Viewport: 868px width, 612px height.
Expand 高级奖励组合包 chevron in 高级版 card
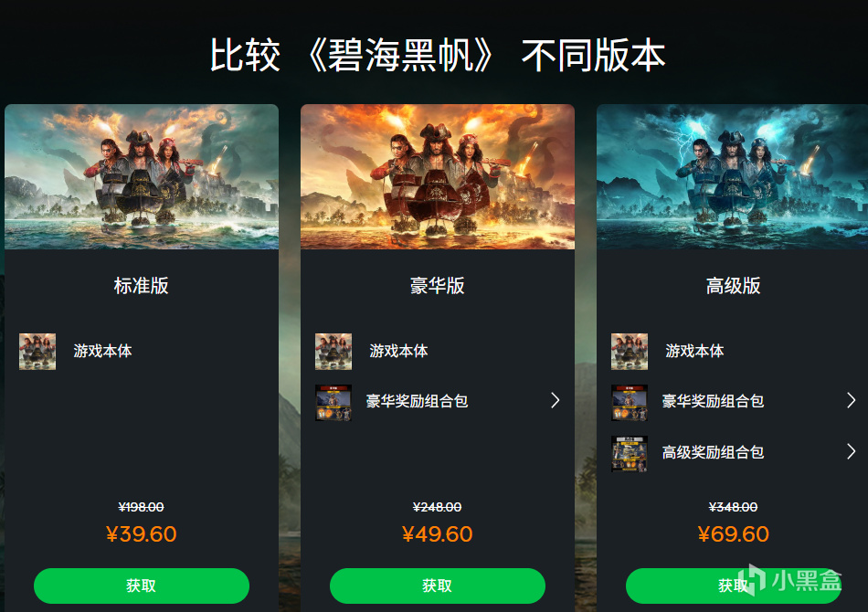click(x=852, y=451)
